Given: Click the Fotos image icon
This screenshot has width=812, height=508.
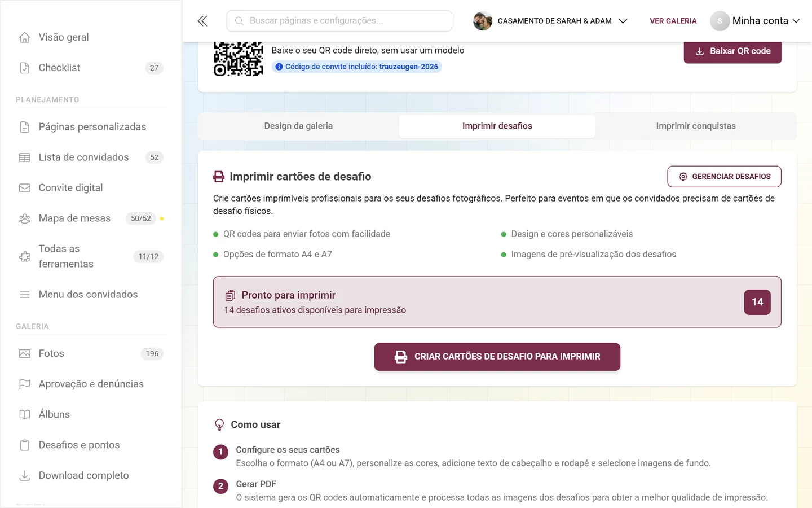Looking at the screenshot, I should [x=25, y=354].
